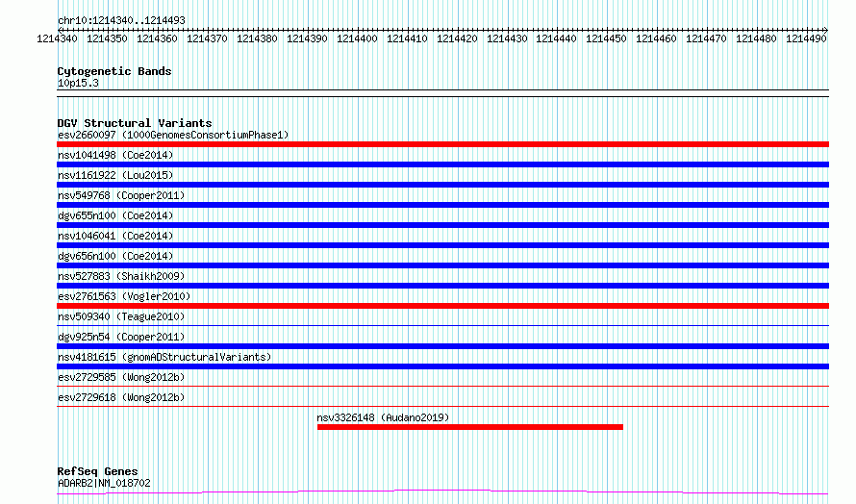Click the blue nsv1161922 track bar
This screenshot has height=504, width=856.
click(442, 185)
